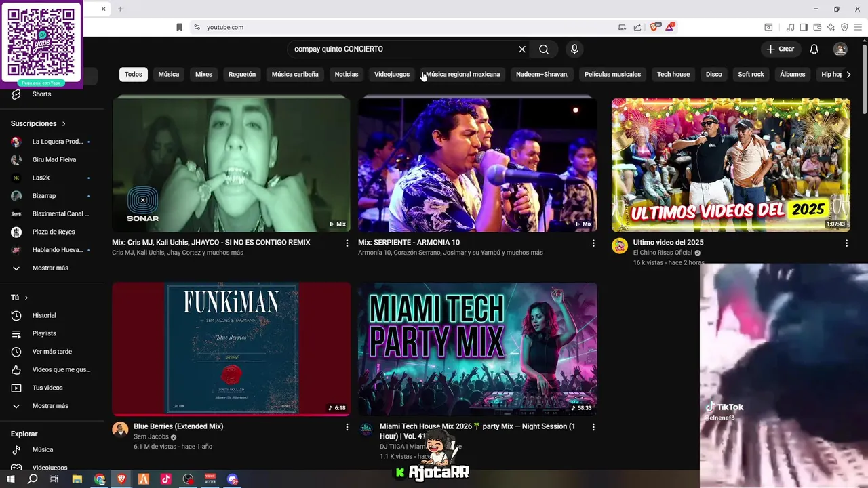Play the Miami Tech Party Mix thumbnail

pos(477,349)
